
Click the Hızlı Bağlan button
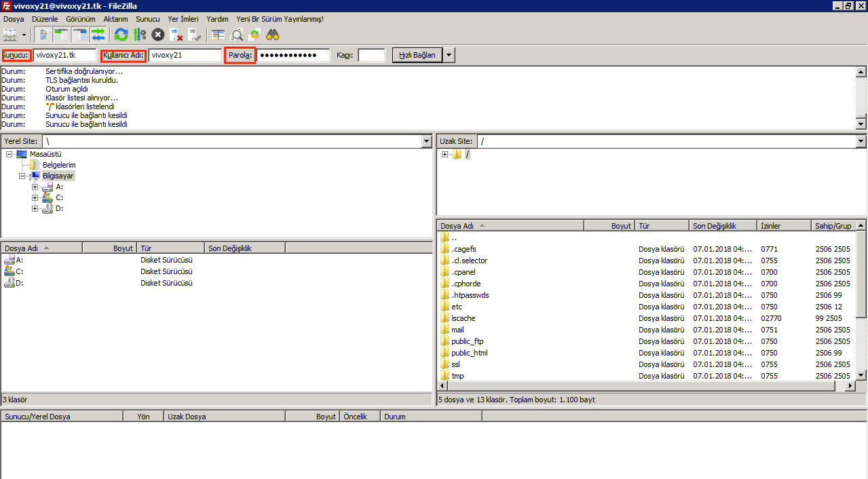click(417, 55)
